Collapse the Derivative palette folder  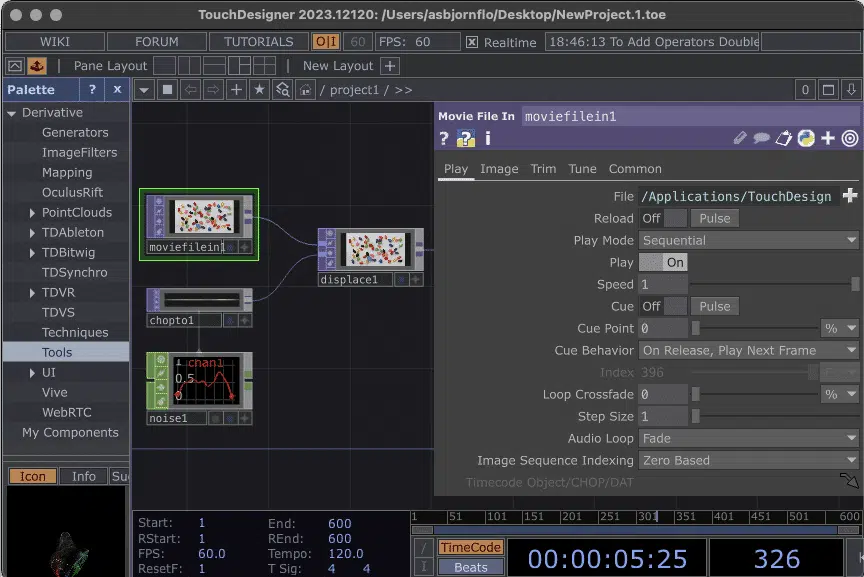coord(12,113)
